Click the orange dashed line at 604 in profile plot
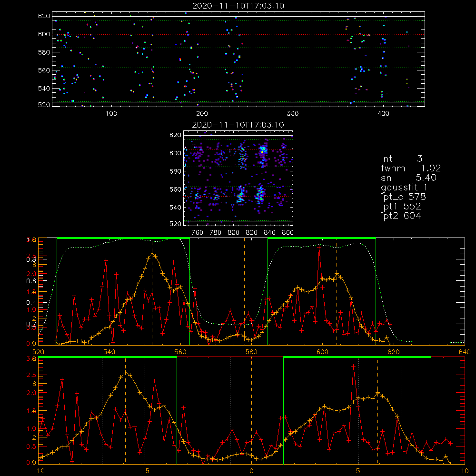The image size is (476, 476). click(x=337, y=291)
